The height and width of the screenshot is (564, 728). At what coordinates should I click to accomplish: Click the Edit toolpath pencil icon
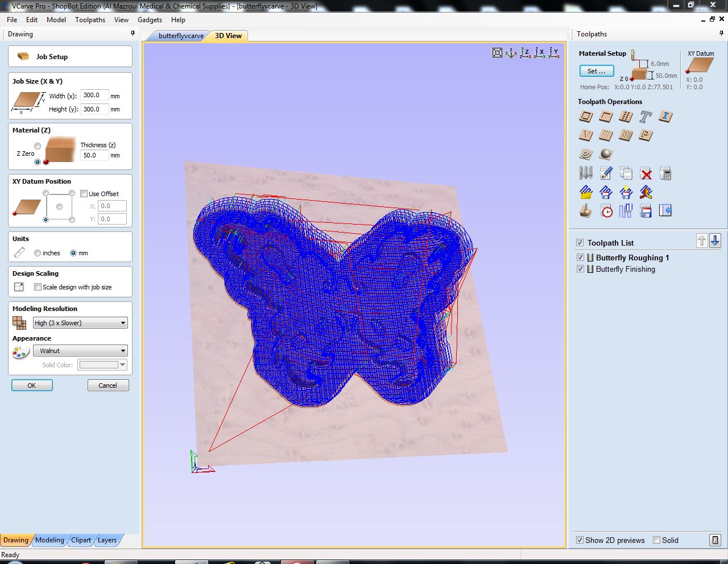click(606, 173)
